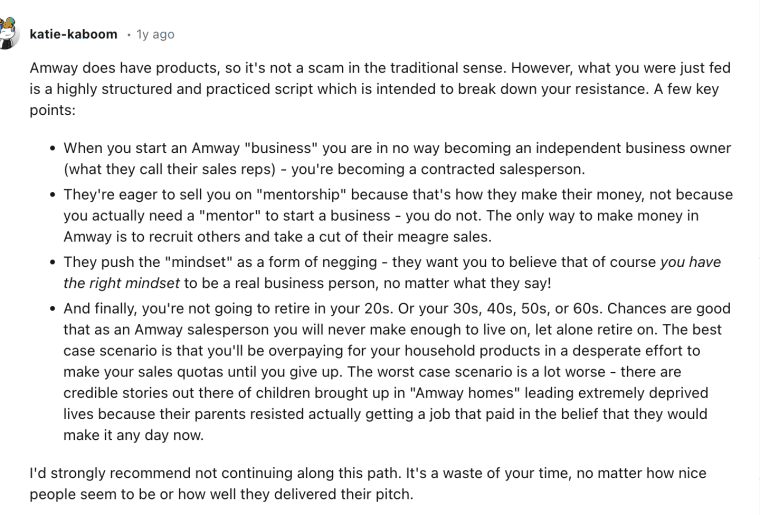Click the 'Amway homes' quoted phrase
Viewport: 760px width, 515px height.
tap(464, 392)
